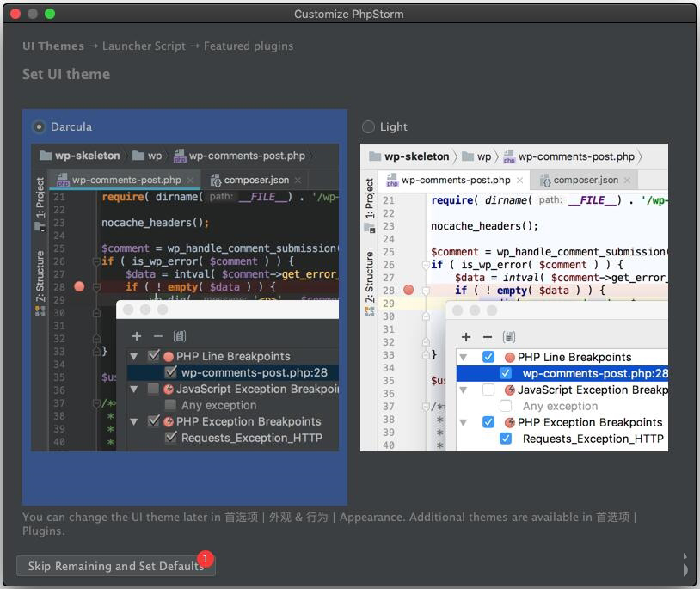Click JavaScript Exception breakpoint icon in Light preview

pos(509,390)
